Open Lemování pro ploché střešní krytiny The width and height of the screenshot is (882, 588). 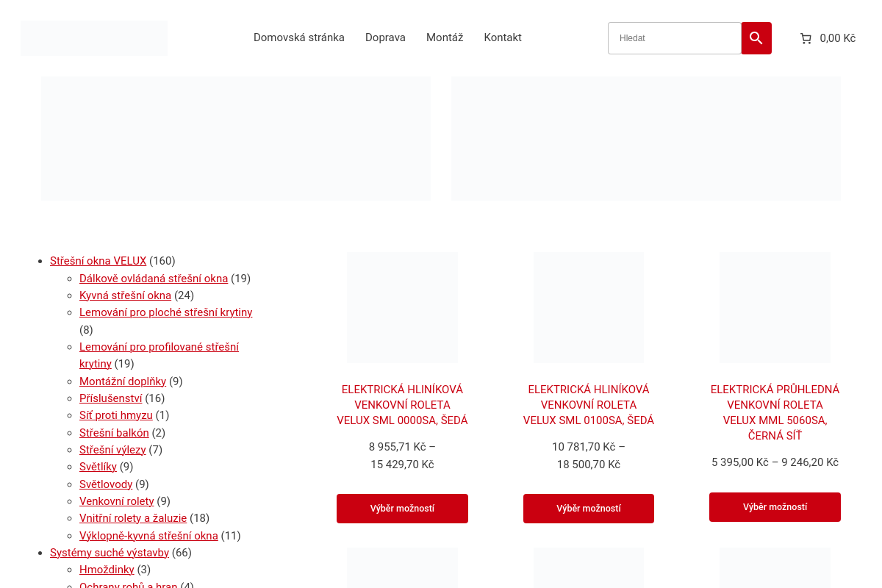[x=166, y=312]
